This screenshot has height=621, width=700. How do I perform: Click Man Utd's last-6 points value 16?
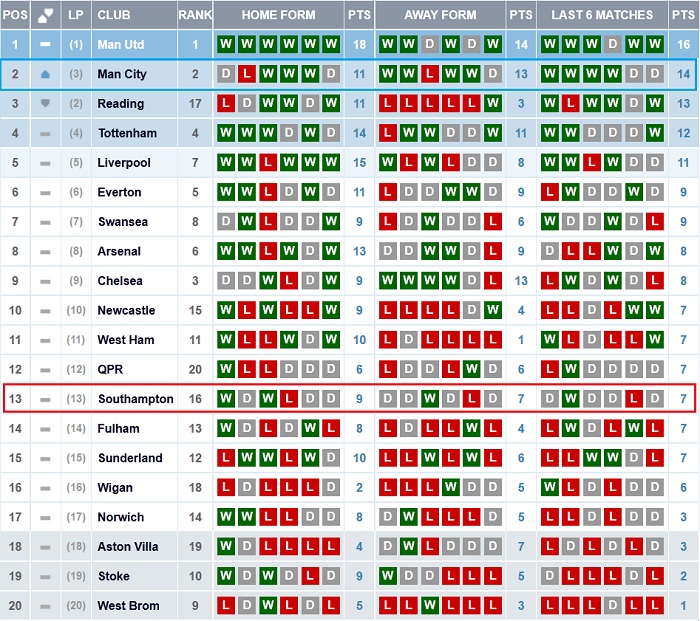683,45
